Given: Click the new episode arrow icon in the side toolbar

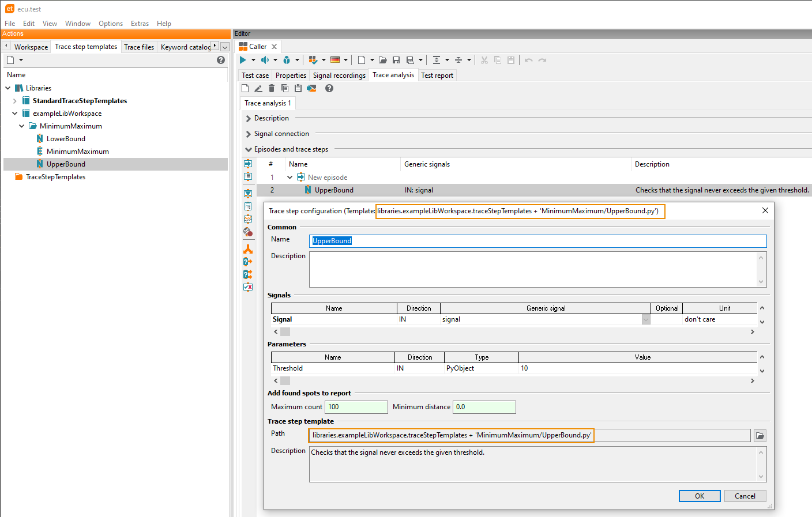Looking at the screenshot, I should (248, 164).
